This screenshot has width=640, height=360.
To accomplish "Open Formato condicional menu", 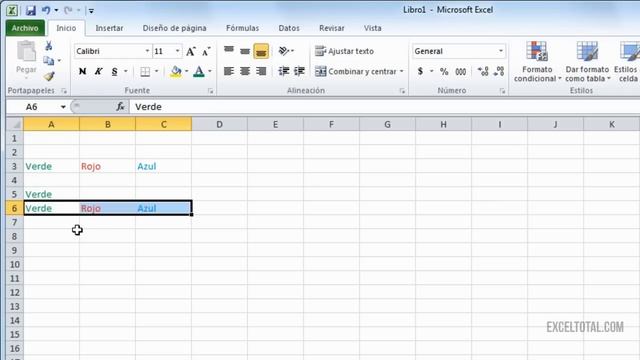I will click(537, 62).
